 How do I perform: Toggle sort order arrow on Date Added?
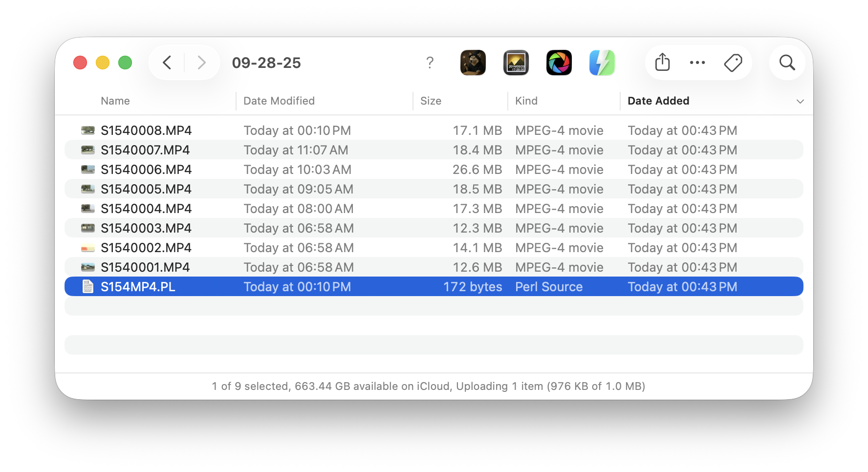pyautogui.click(x=800, y=101)
